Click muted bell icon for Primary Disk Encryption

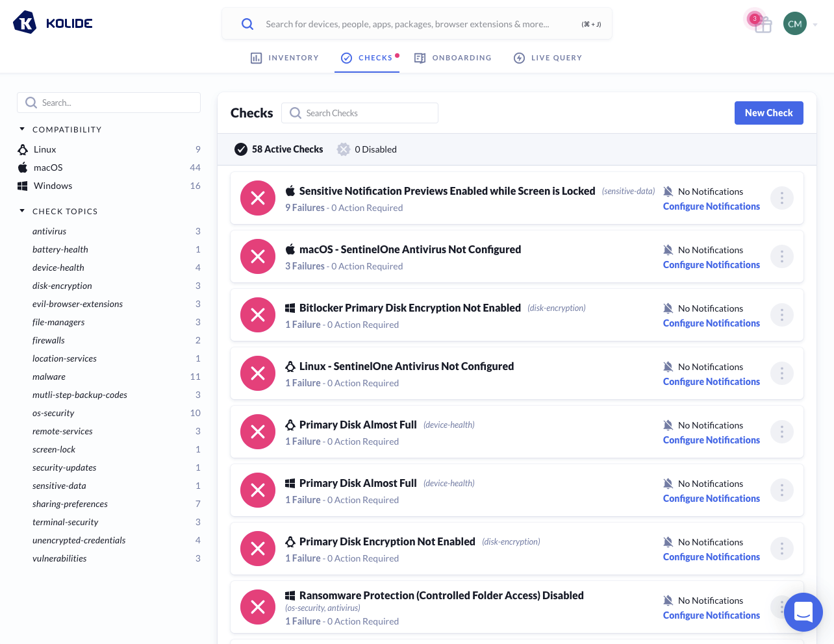[x=668, y=542]
